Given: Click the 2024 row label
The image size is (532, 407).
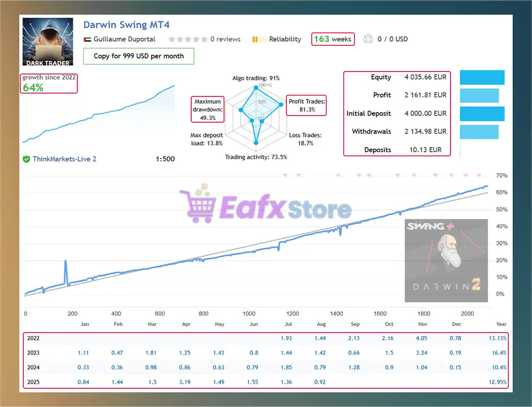Looking at the screenshot, I should point(33,368).
